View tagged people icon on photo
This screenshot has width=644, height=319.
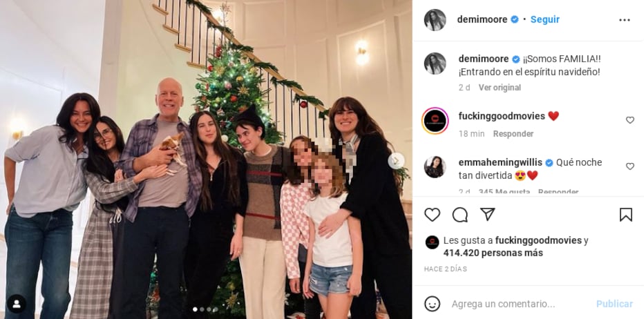[x=17, y=303]
